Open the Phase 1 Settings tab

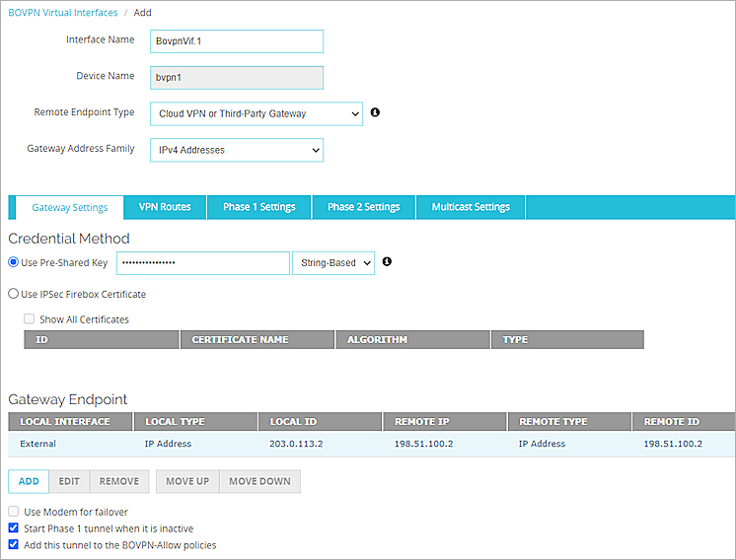pos(258,207)
